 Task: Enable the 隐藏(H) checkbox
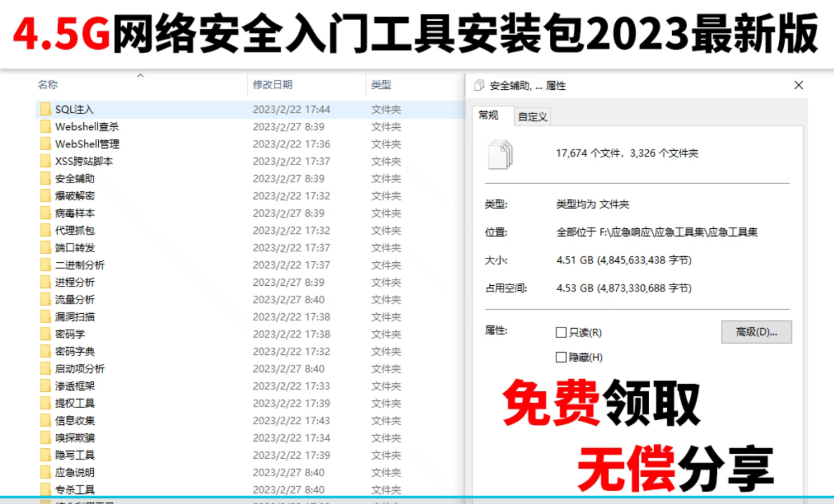pos(561,357)
